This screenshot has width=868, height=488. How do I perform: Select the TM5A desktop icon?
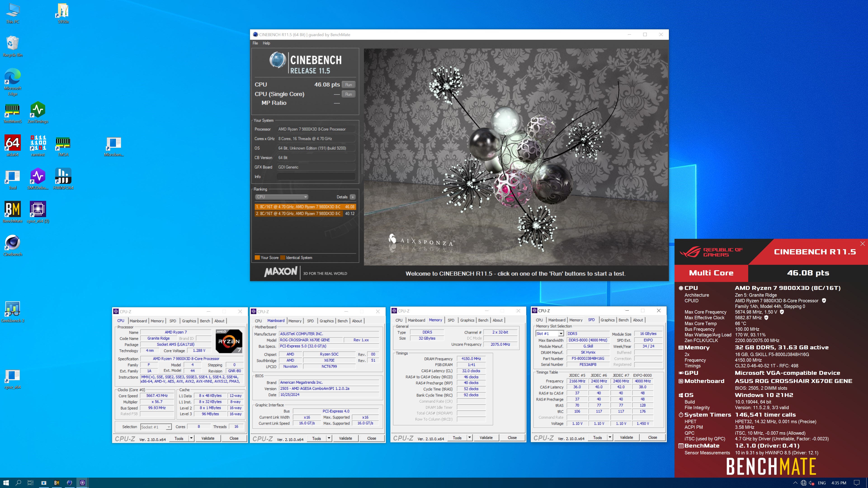(x=63, y=146)
